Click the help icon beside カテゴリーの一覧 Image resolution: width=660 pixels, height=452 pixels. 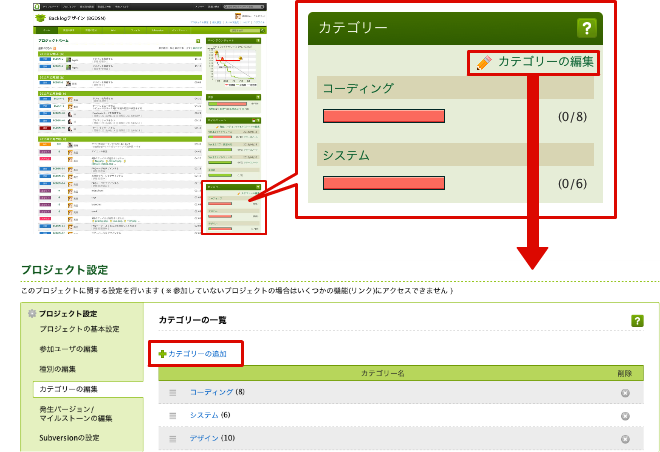pos(637,321)
